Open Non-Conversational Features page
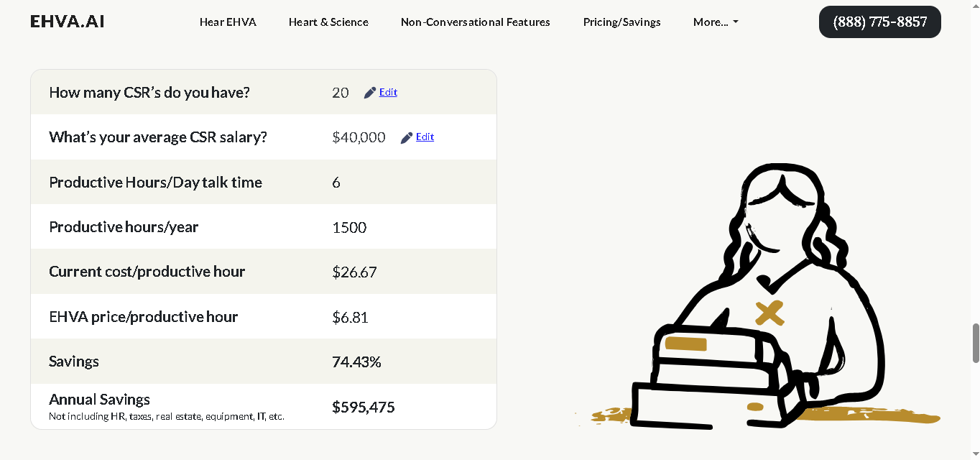980x460 pixels. click(x=476, y=22)
